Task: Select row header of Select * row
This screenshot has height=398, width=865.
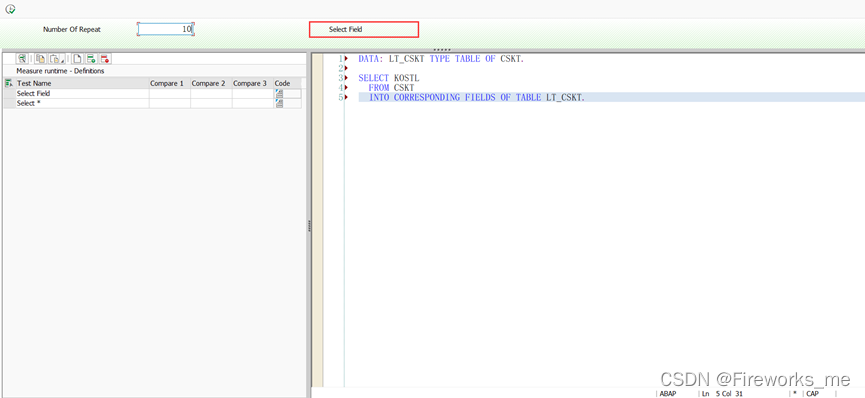Action: 9,103
